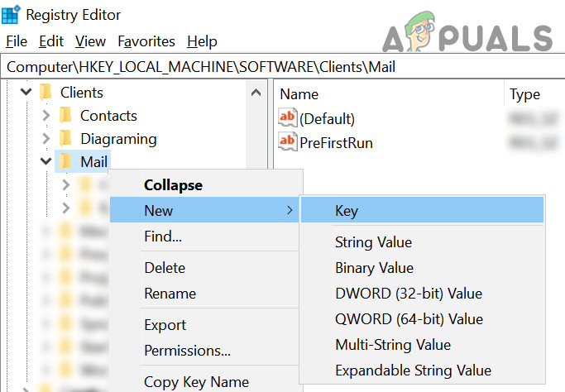Click the Registry Editor app icon
The image size is (565, 392).
coord(12,15)
